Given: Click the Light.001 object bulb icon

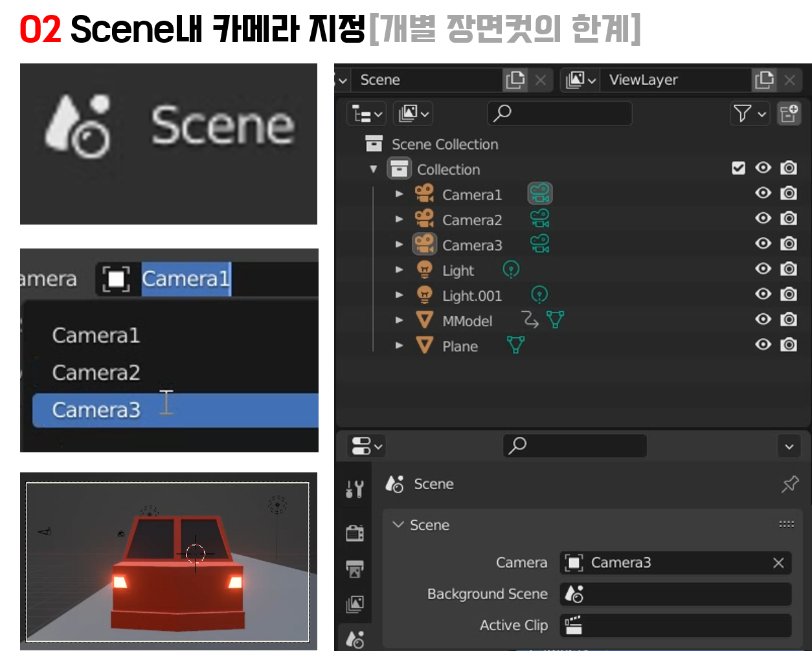Looking at the screenshot, I should click(424, 294).
